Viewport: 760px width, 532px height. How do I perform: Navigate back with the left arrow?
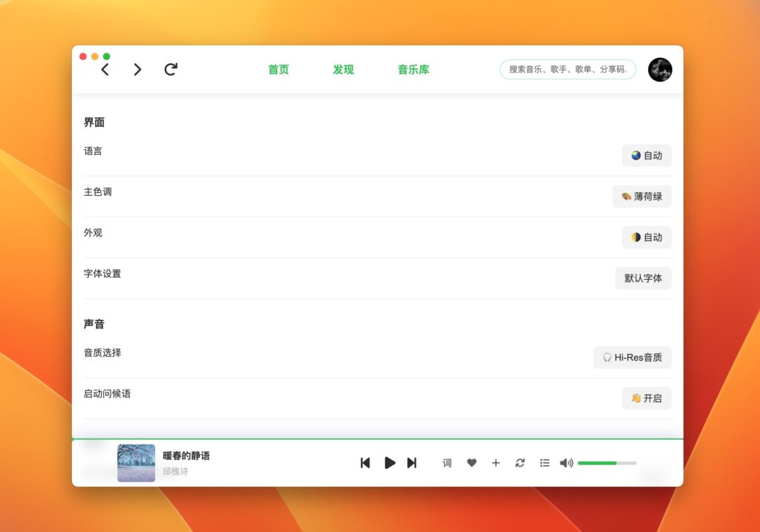coord(105,69)
